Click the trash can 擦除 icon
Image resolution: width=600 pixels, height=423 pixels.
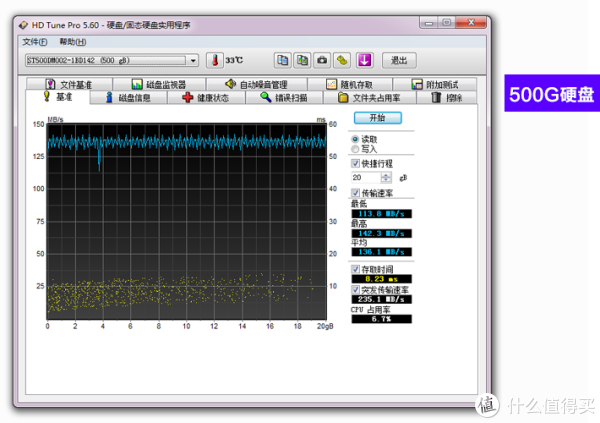(x=436, y=98)
